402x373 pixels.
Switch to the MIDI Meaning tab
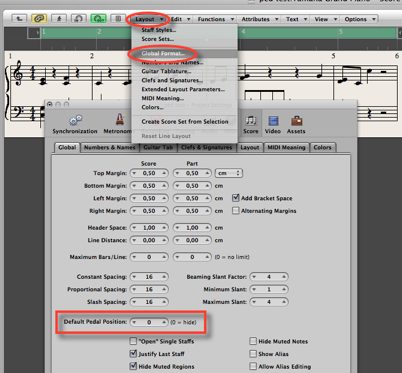click(x=286, y=147)
